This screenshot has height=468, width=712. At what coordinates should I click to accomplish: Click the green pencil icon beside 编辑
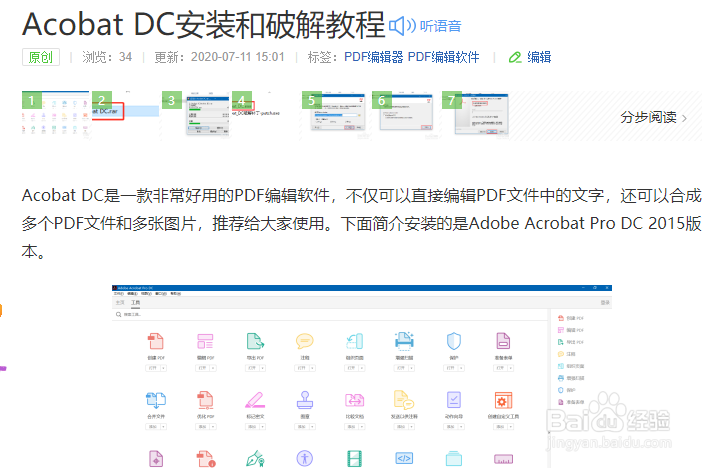pyautogui.click(x=515, y=57)
